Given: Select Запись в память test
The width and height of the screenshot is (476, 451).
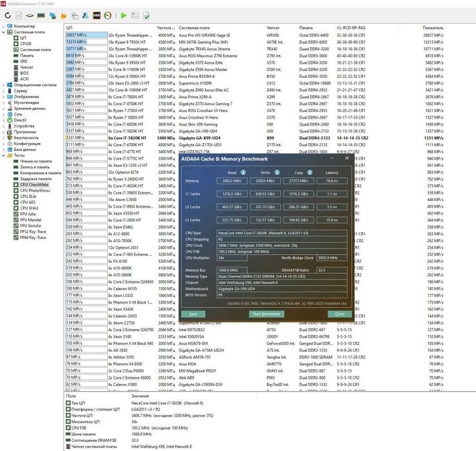Looking at the screenshot, I should tap(35, 167).
